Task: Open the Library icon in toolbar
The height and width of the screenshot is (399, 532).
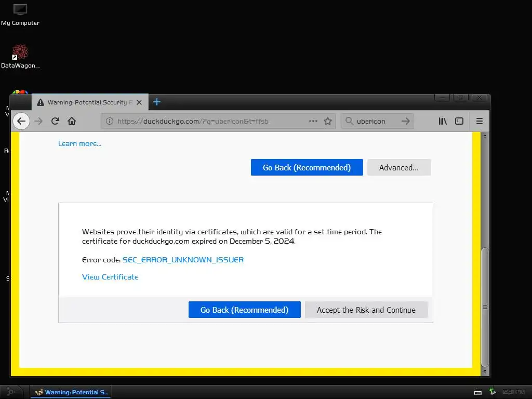Action: [443, 121]
